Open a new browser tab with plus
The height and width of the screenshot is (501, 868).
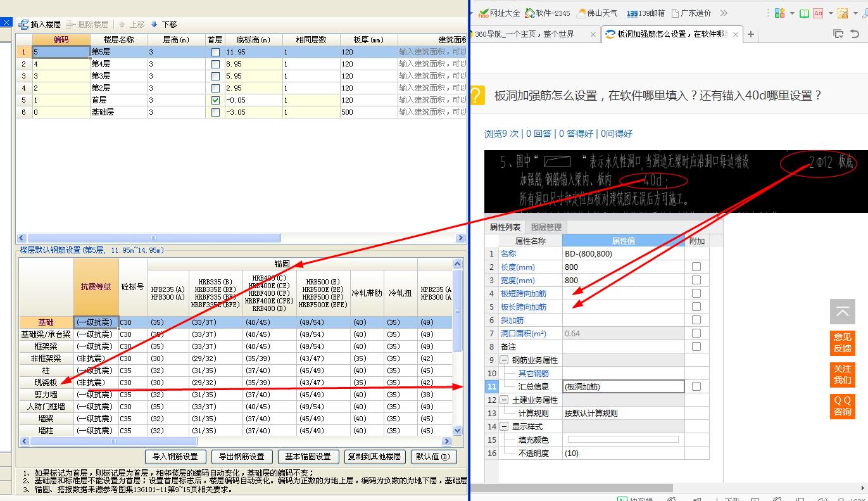coord(751,34)
